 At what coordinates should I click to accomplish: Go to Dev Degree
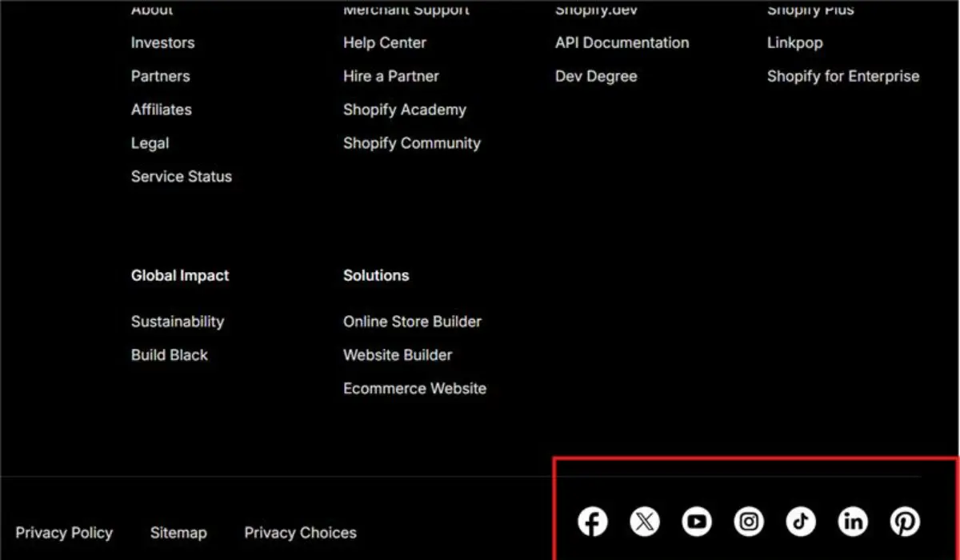click(x=596, y=77)
